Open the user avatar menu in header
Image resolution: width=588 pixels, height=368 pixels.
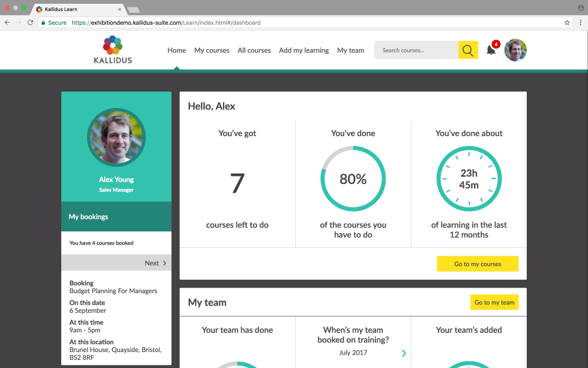point(515,50)
